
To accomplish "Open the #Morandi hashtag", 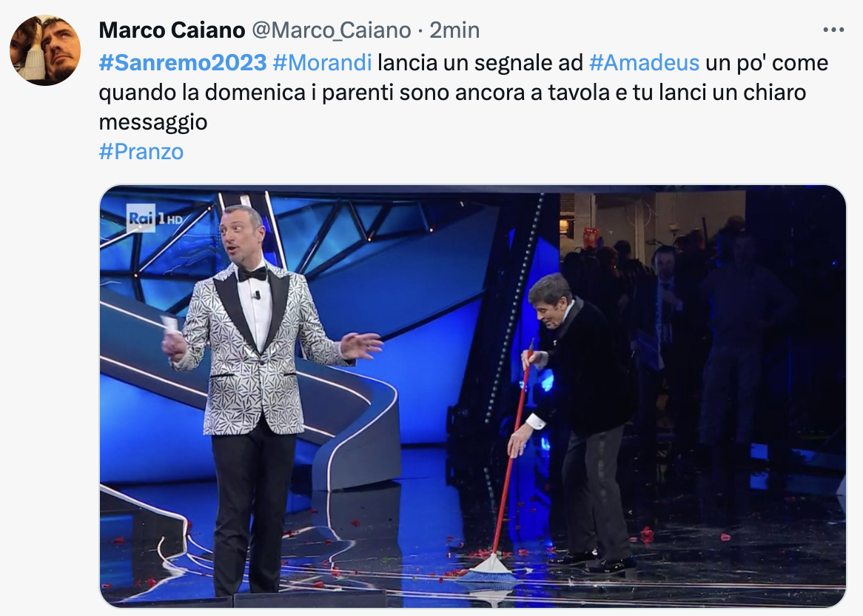I will 322,63.
